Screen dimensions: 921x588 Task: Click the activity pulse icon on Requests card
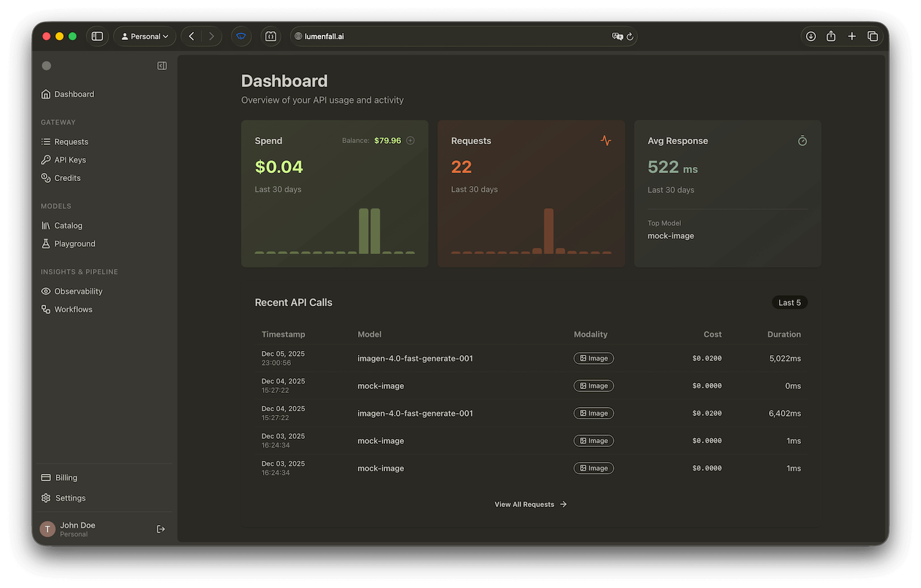(606, 141)
